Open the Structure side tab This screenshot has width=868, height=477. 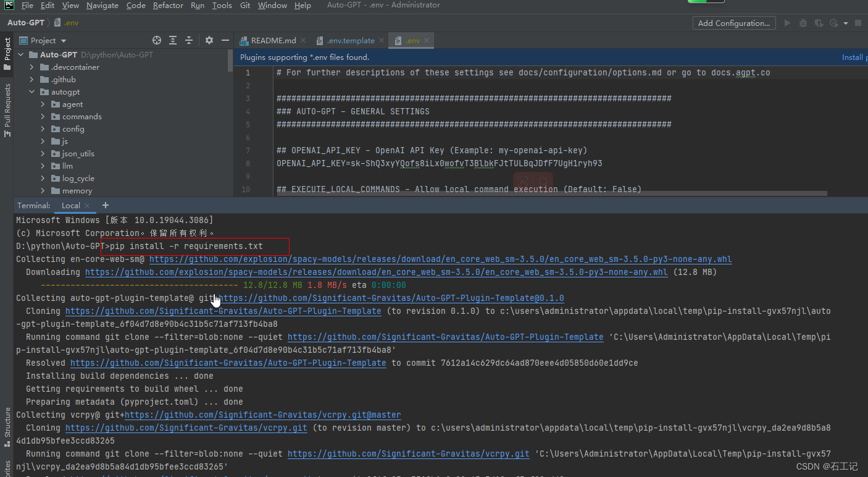(7, 427)
